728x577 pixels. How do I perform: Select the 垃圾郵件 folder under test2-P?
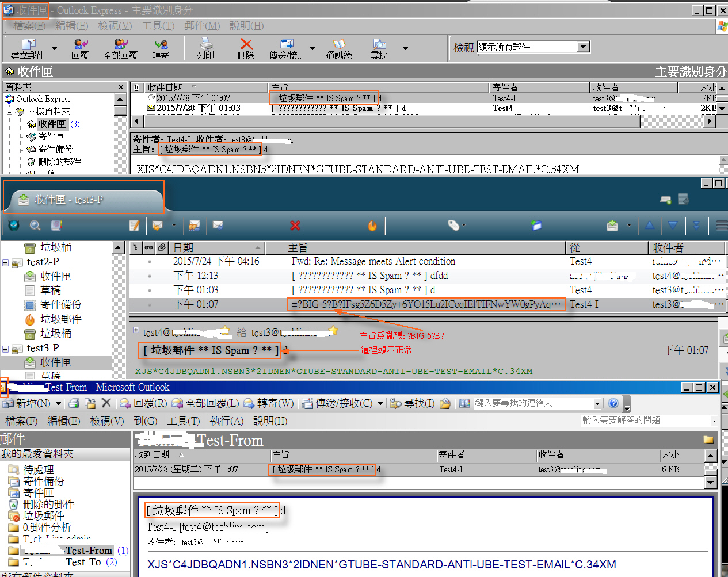pyautogui.click(x=60, y=319)
